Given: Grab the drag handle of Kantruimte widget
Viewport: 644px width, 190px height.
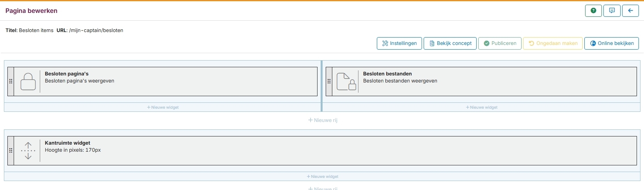Looking at the screenshot, I should click(x=11, y=151).
